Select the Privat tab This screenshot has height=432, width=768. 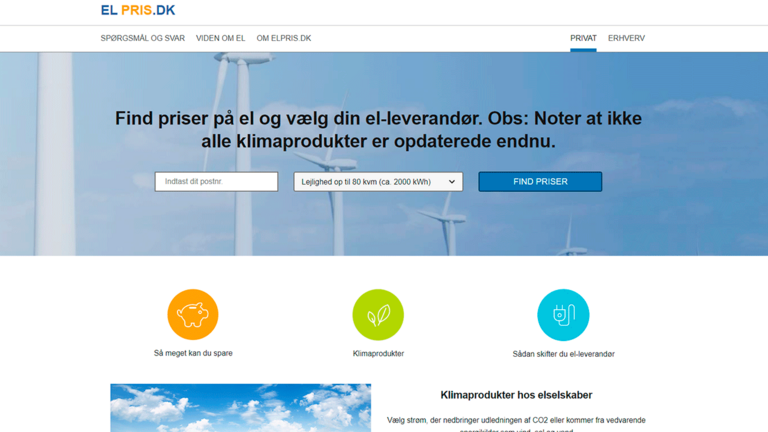coord(583,38)
